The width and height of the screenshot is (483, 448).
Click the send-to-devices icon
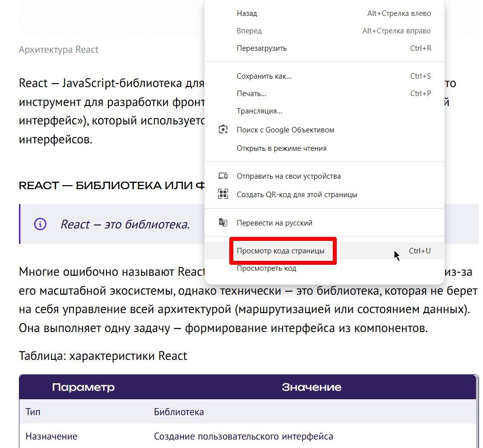pos(223,176)
